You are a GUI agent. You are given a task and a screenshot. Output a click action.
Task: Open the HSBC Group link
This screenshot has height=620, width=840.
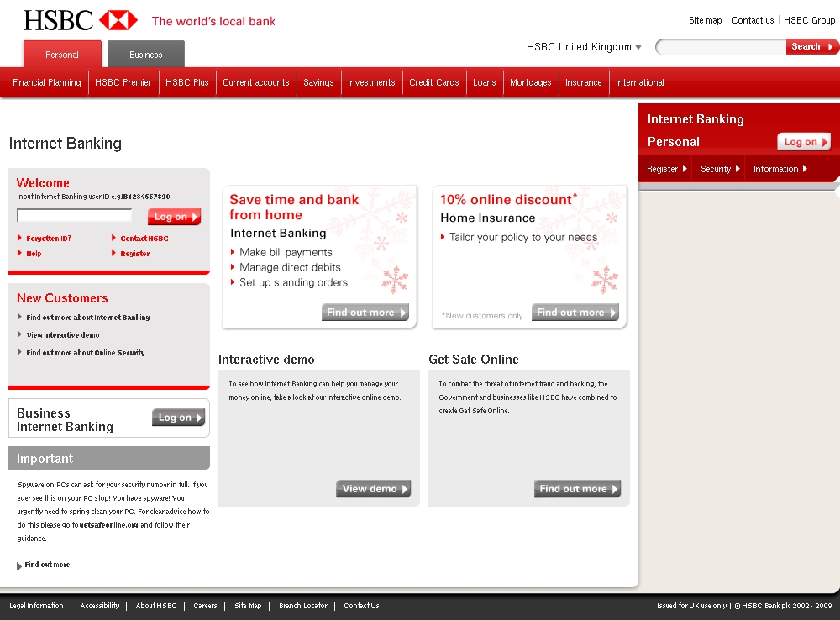(x=809, y=20)
